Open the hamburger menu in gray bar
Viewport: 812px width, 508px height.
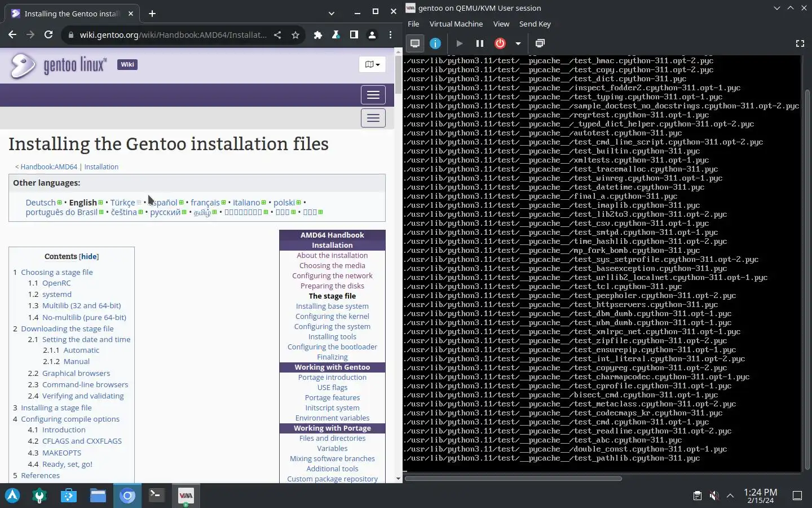pyautogui.click(x=373, y=118)
